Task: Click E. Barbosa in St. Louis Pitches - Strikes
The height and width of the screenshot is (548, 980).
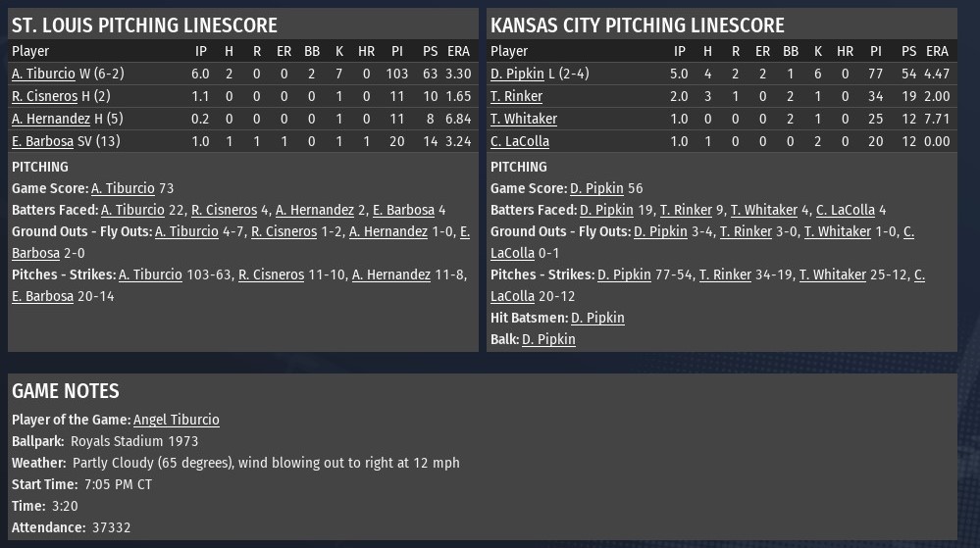Action: pyautogui.click(x=42, y=296)
